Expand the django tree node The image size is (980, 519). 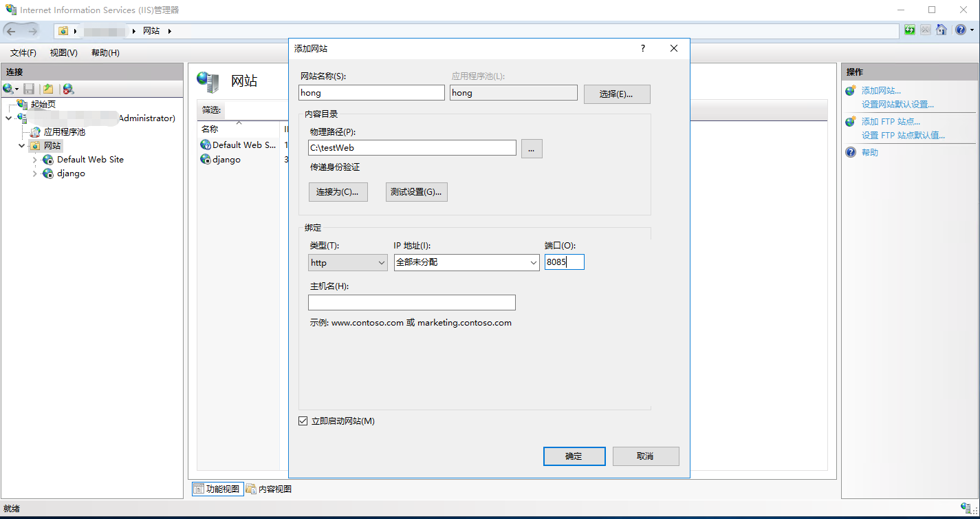click(35, 173)
